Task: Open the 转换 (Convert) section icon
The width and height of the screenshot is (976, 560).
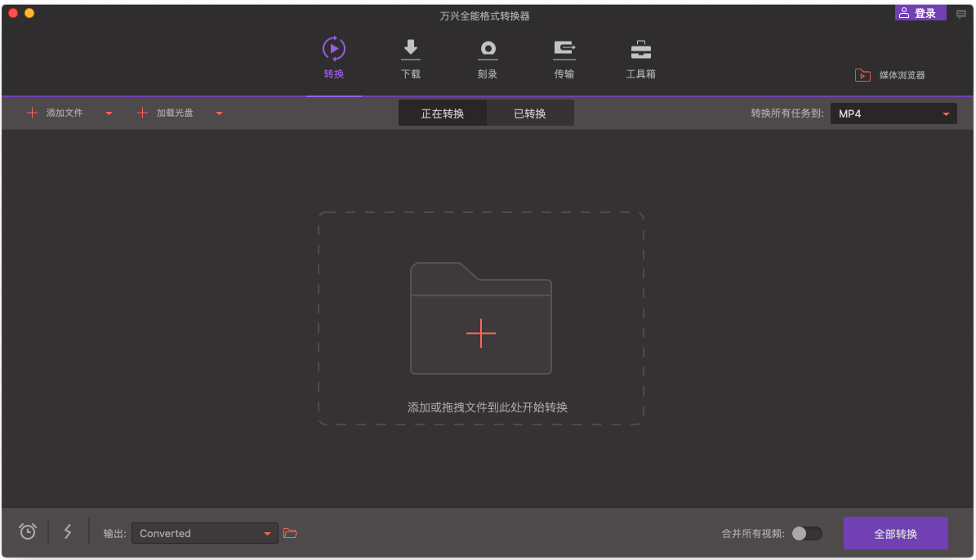Action: [x=333, y=49]
